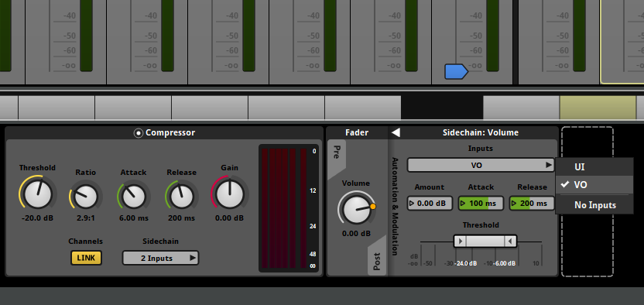Click the arrow on the VO dropdown
The width and height of the screenshot is (644, 305).
click(x=548, y=165)
